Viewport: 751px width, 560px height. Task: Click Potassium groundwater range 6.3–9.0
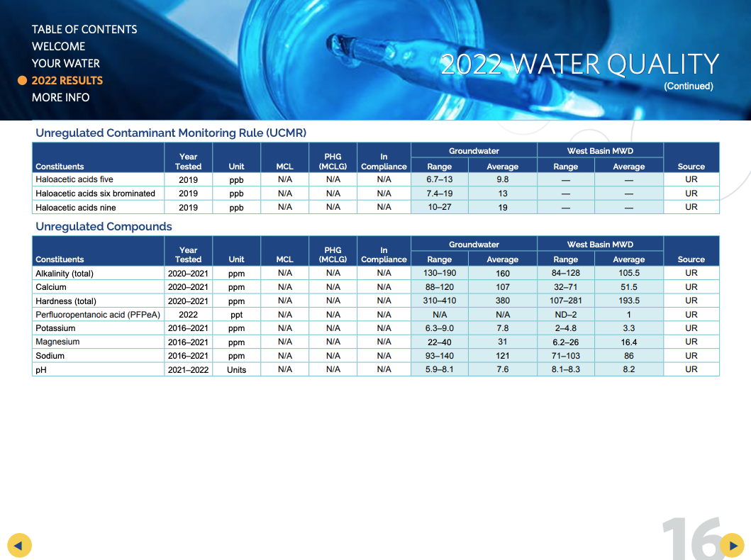click(x=439, y=328)
